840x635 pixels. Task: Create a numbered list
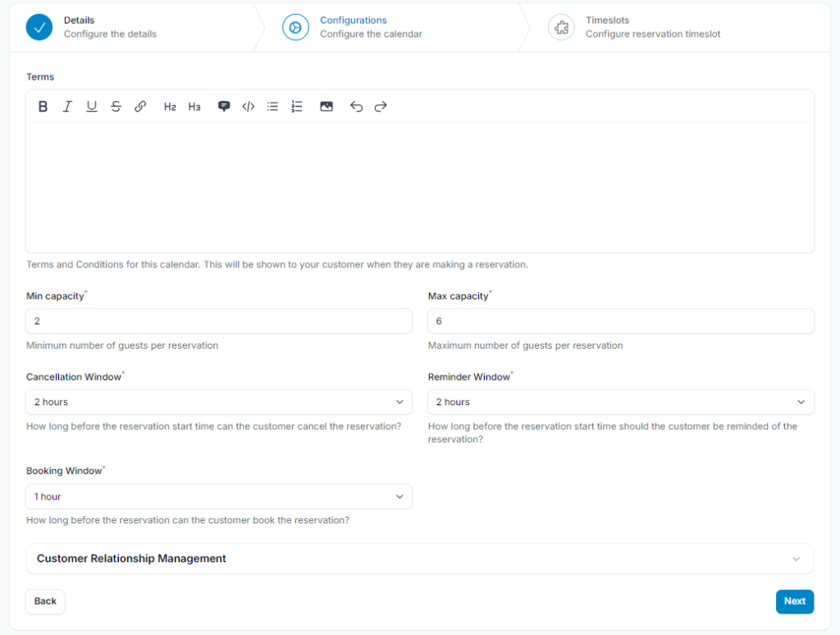click(297, 107)
